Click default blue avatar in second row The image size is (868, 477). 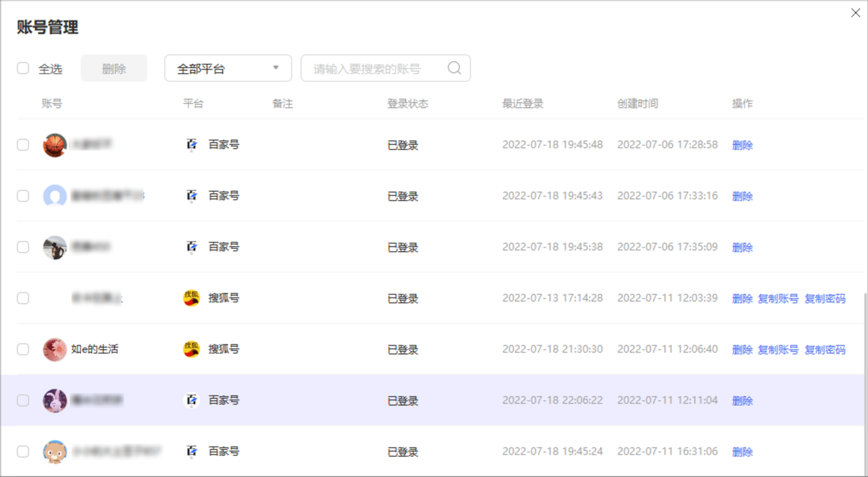click(55, 196)
